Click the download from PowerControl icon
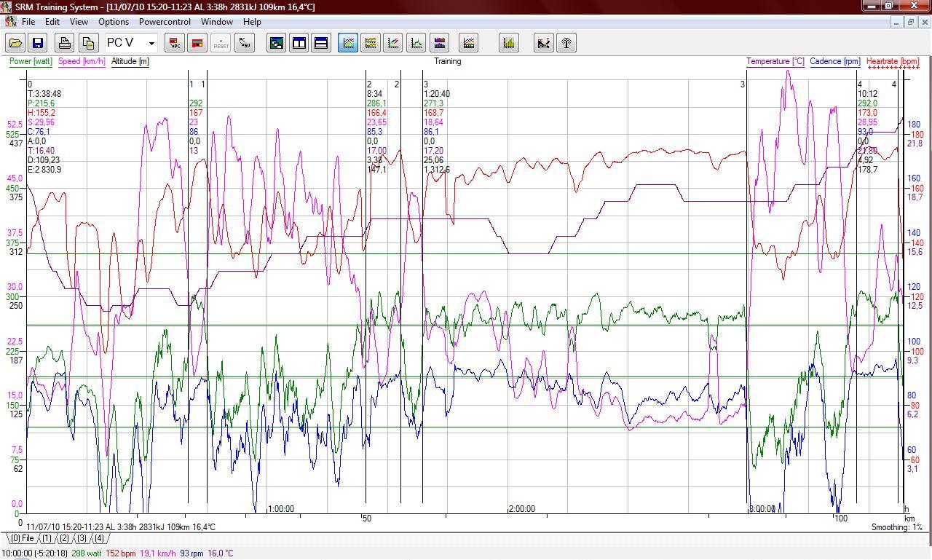The height and width of the screenshot is (560, 932). tap(174, 43)
